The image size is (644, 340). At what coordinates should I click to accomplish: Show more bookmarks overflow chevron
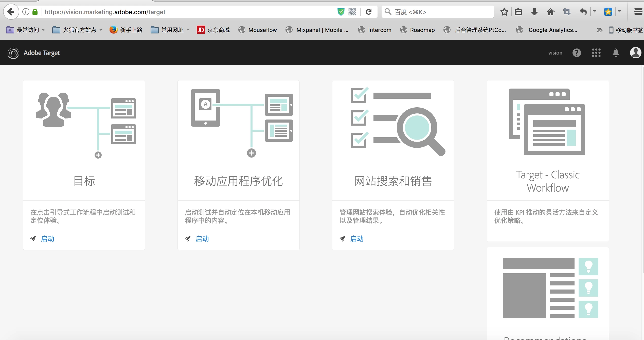[599, 30]
